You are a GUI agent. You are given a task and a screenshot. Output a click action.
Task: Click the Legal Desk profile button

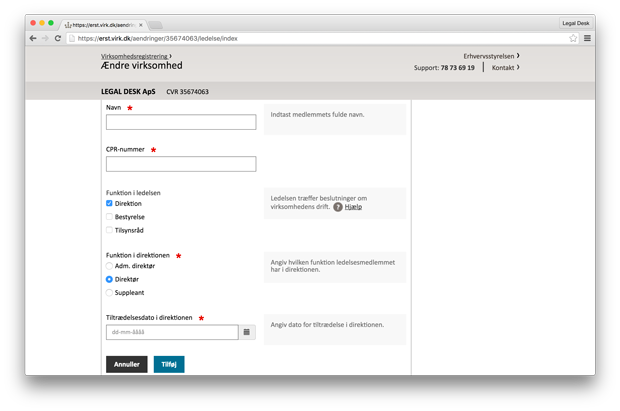(576, 23)
